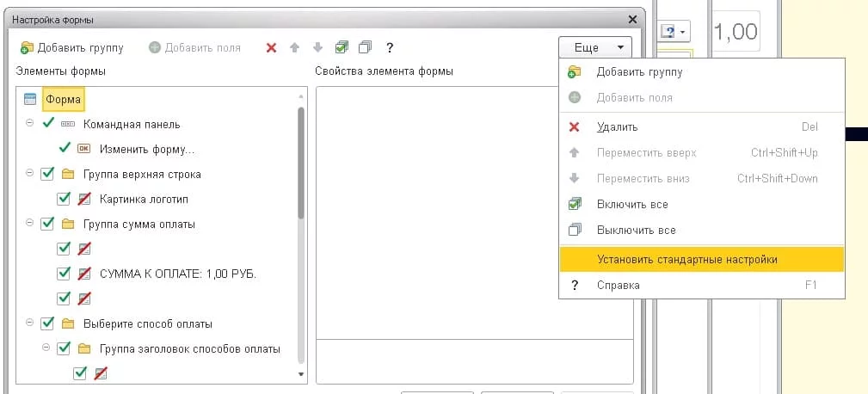Choose Выключить все menu entry
Image resolution: width=868 pixels, height=394 pixels.
pyautogui.click(x=701, y=230)
